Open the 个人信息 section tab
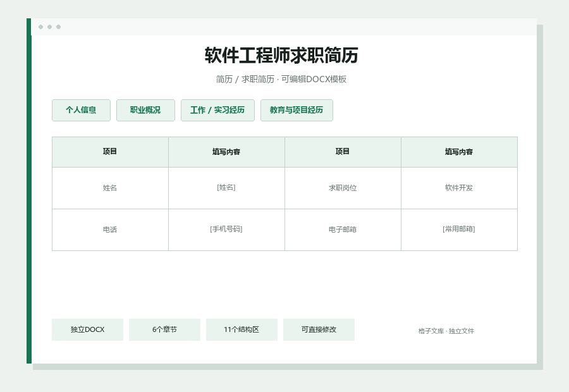569x392 pixels. 81,111
